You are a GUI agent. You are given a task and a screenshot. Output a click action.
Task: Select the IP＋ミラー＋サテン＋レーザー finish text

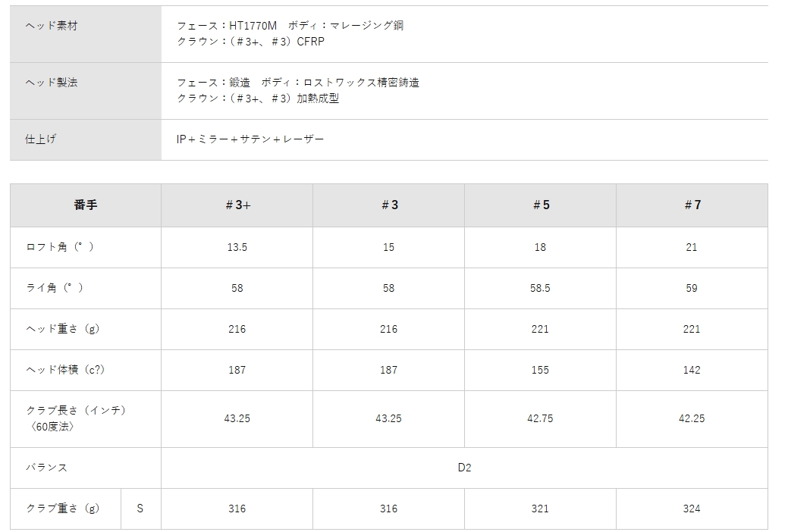(x=250, y=139)
